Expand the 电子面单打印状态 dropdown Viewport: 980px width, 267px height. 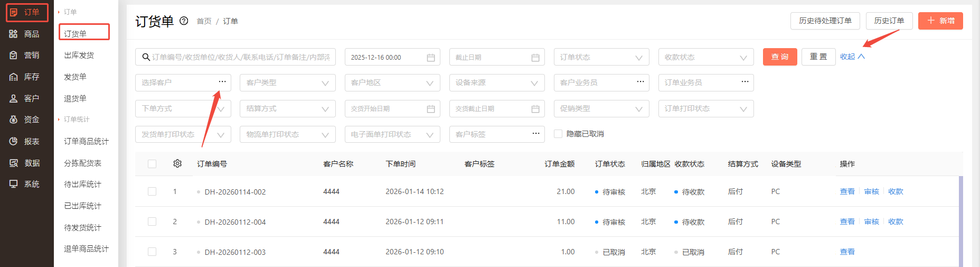tap(392, 134)
